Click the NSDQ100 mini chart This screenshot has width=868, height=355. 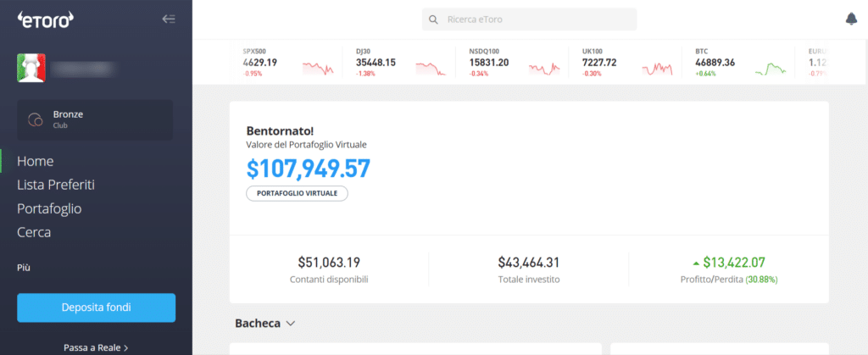click(x=544, y=68)
